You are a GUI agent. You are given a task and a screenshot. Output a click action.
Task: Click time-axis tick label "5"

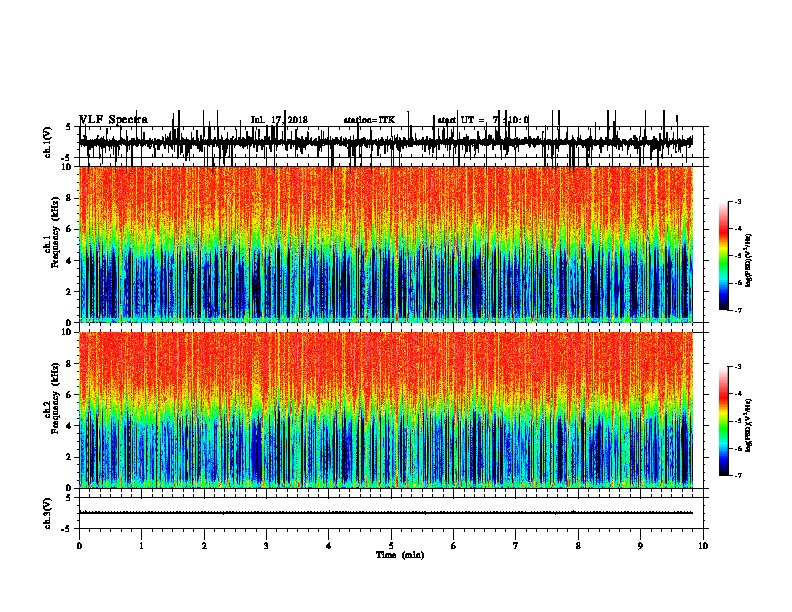coord(391,546)
